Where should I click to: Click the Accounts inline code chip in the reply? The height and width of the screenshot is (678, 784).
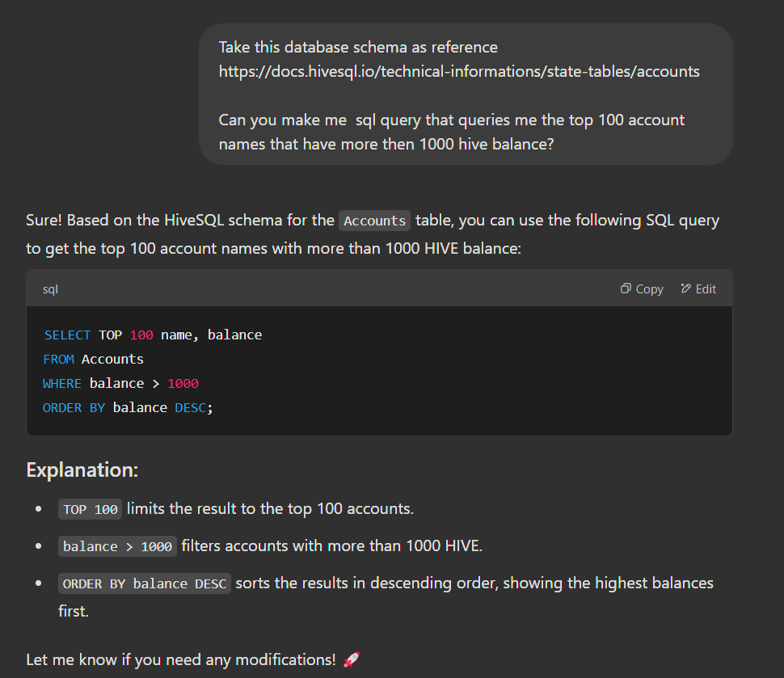click(374, 221)
